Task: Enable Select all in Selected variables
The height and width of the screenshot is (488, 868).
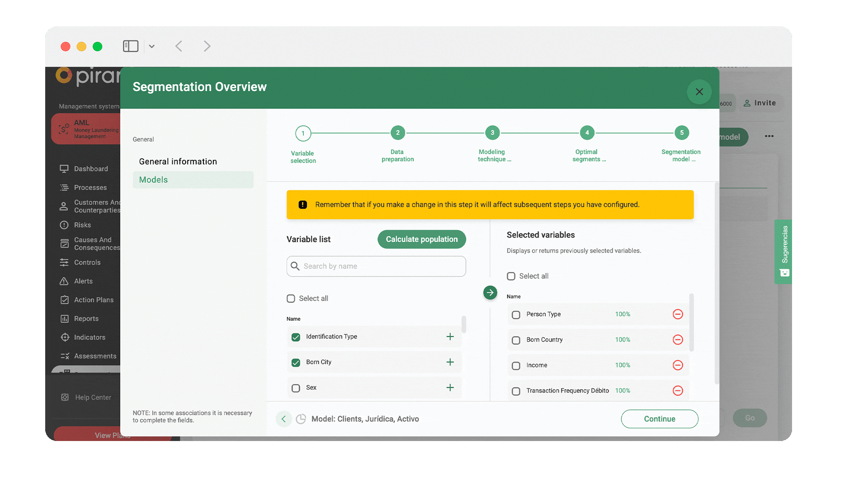Action: point(511,276)
